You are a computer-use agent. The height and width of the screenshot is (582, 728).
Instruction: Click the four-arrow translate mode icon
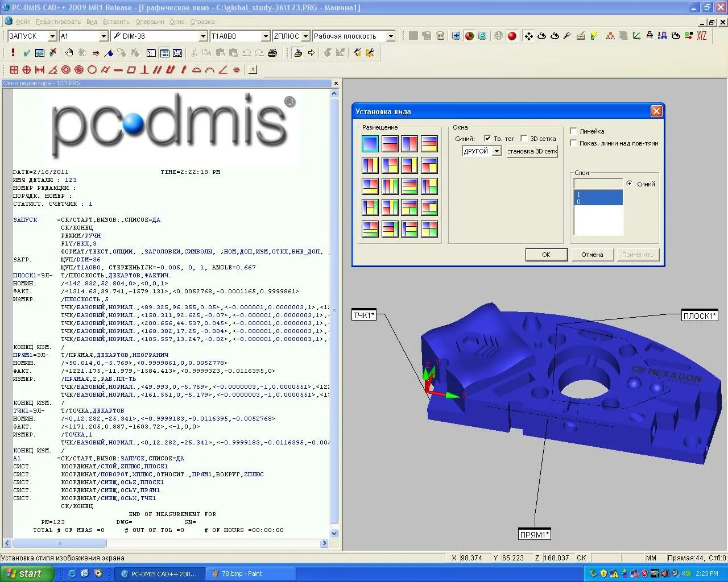[528, 36]
